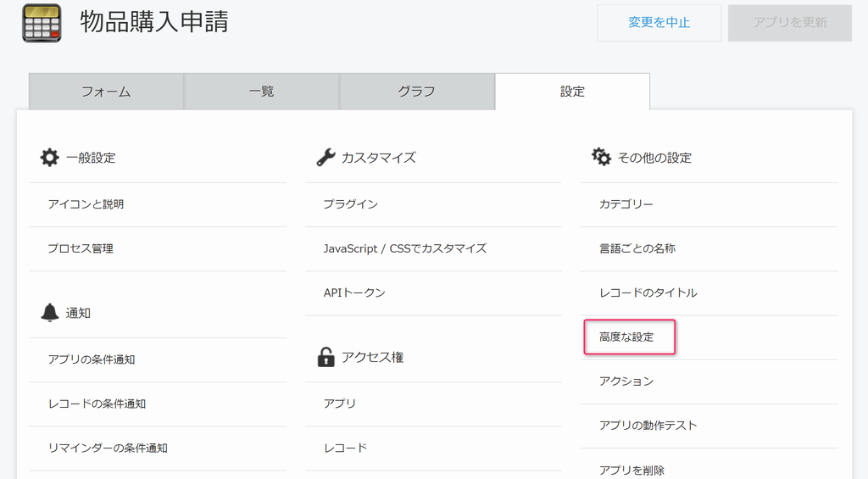Click the その他の設定 section heading
The height and width of the screenshot is (479, 868).
coord(654,158)
